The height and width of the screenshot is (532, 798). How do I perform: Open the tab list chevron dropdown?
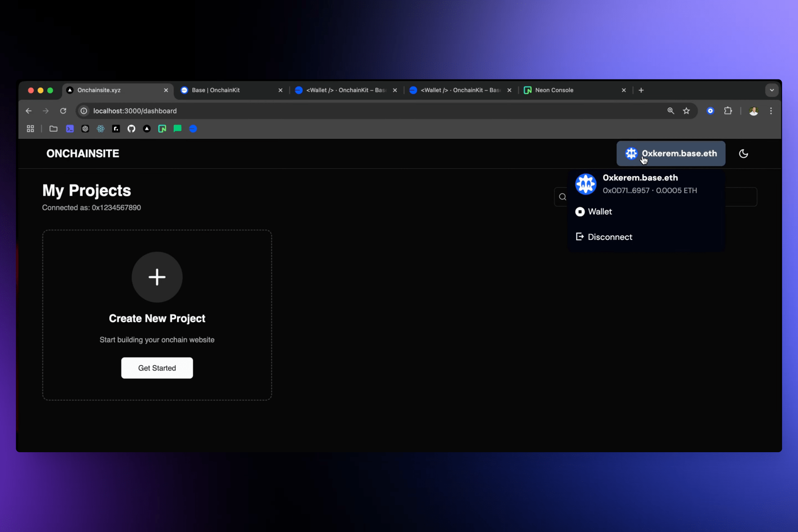(x=772, y=90)
